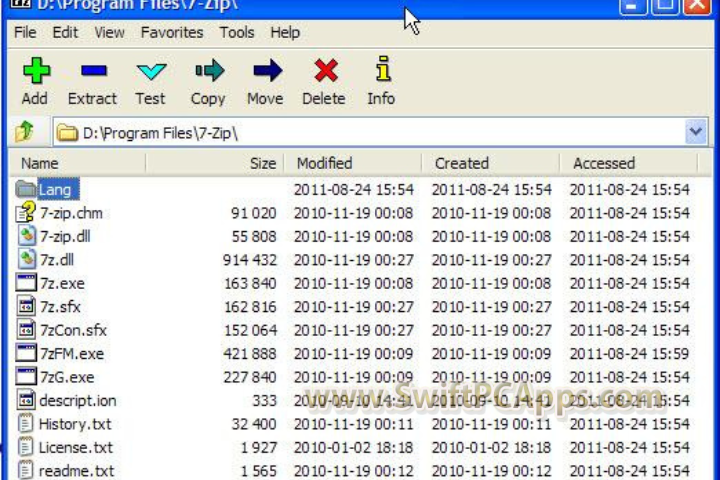This screenshot has width=720, height=480.
Task: Click the accessed time 2011-08-24 15:59
Action: pos(630,354)
